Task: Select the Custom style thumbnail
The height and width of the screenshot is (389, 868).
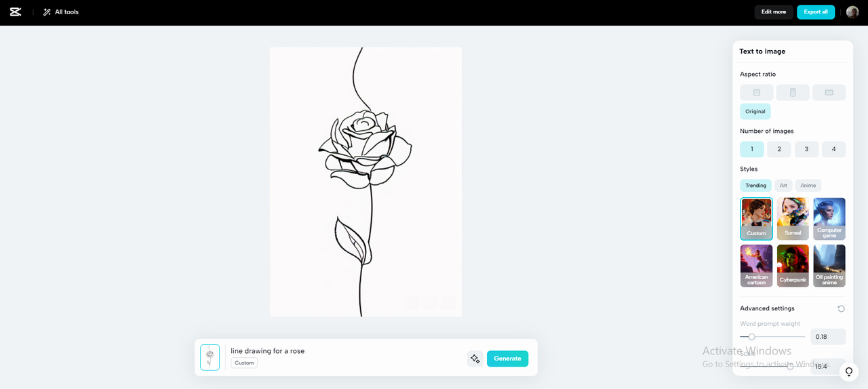Action: click(757, 219)
